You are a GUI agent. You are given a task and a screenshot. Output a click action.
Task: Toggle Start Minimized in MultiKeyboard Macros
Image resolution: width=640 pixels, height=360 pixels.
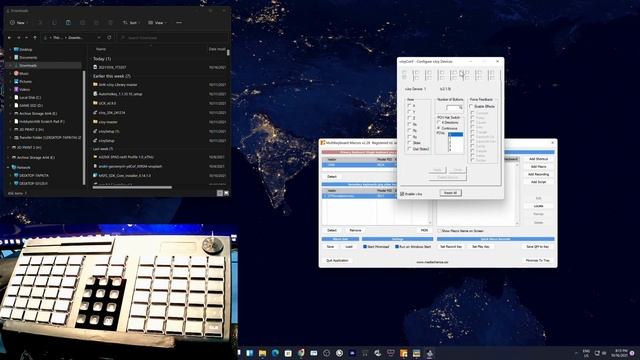(x=365, y=247)
